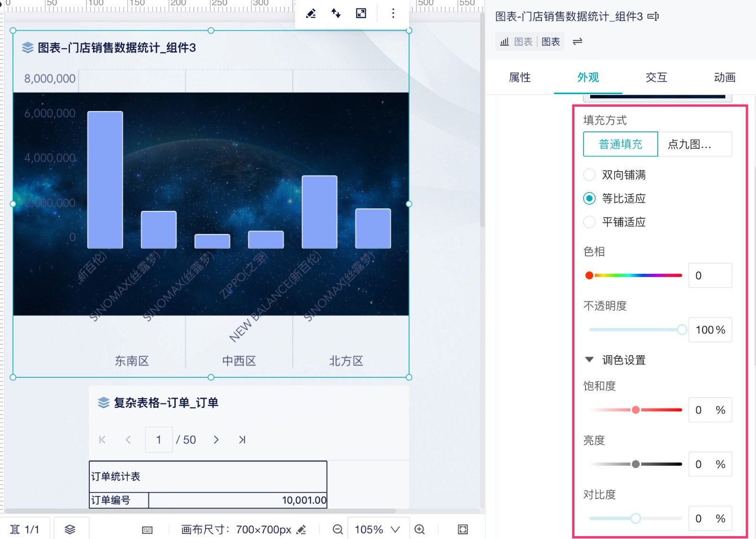Click the fit canvas to screen icon
The height and width of the screenshot is (539, 756).
pos(463,530)
